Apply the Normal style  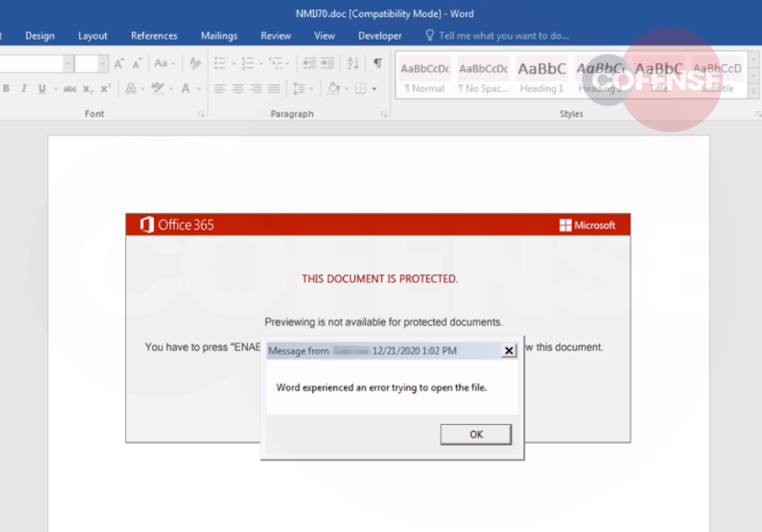(425, 76)
